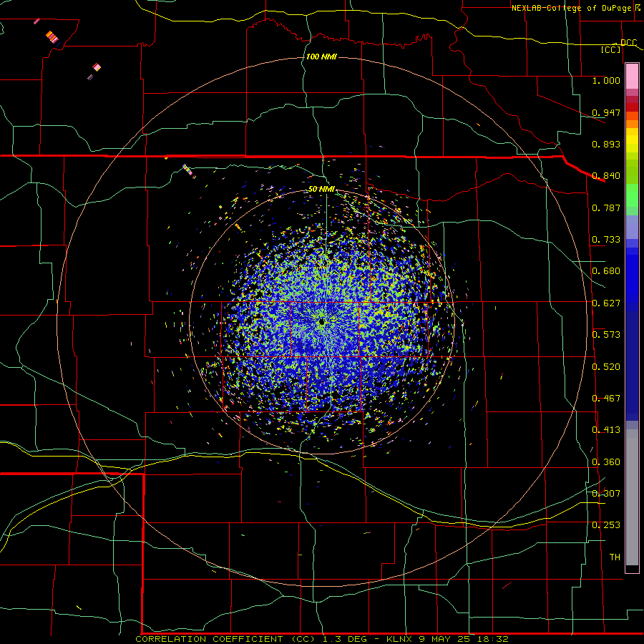Click the 9 MAY 25 date text

click(444, 639)
